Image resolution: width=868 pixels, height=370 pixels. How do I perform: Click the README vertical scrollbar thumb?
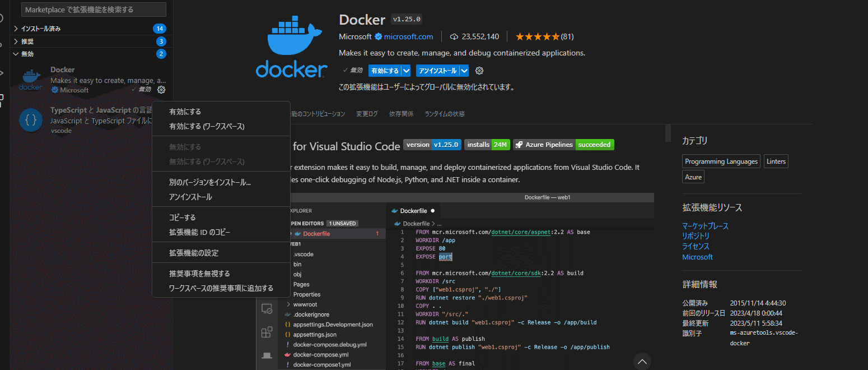coord(668,133)
